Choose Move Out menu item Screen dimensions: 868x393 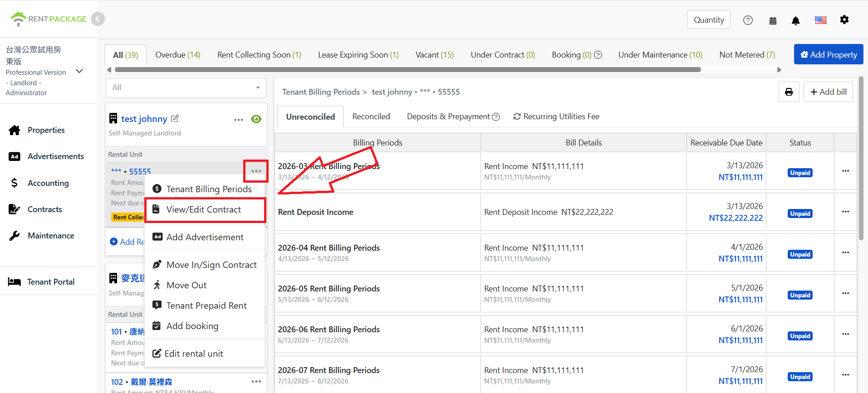click(205, 285)
